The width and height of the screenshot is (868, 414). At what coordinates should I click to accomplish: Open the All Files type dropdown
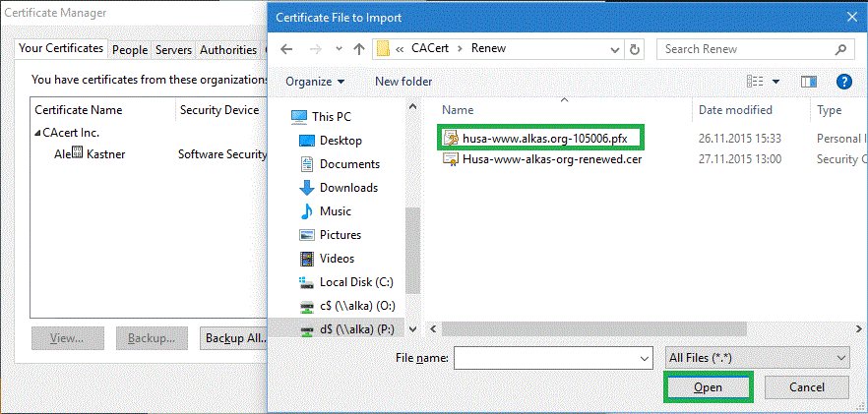pos(757,358)
